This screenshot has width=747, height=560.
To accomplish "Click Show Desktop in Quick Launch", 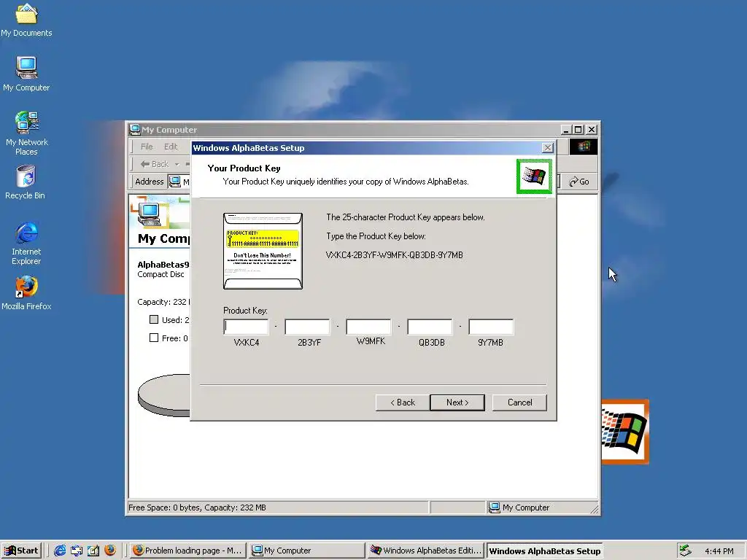I will point(77,551).
